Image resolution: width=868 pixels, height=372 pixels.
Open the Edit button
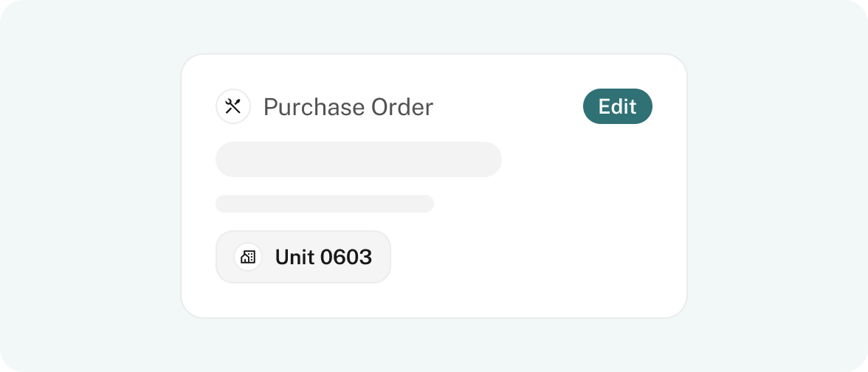click(617, 106)
